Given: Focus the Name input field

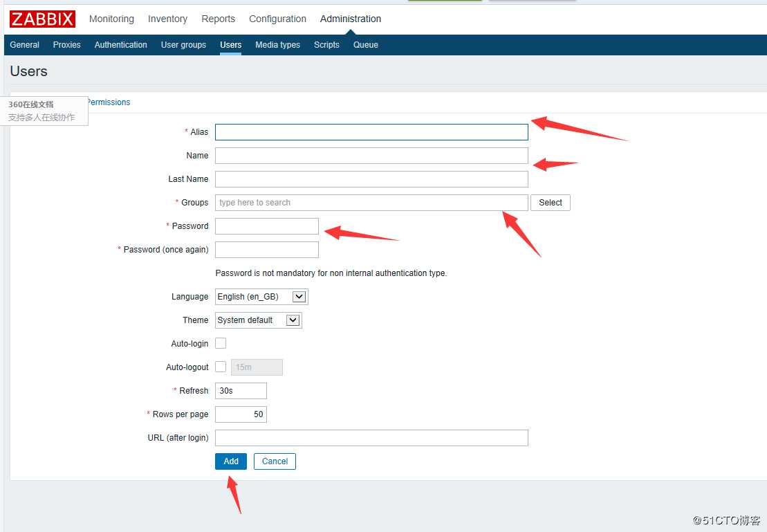Looking at the screenshot, I should pyautogui.click(x=371, y=156).
